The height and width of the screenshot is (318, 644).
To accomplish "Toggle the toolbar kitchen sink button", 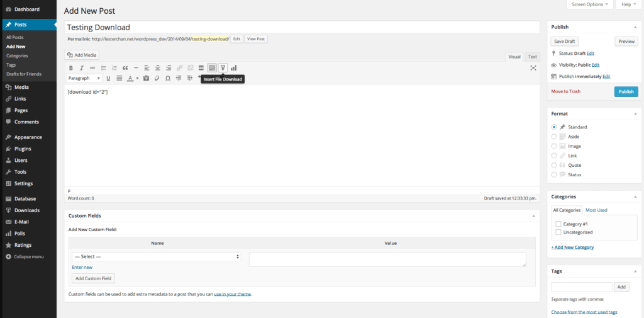I will click(212, 68).
